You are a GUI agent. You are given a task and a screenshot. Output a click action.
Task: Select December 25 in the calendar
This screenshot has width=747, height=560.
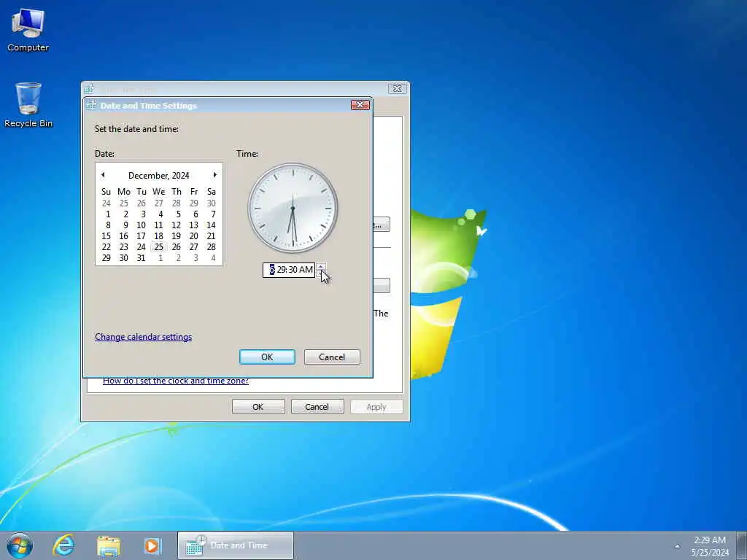[x=158, y=247]
